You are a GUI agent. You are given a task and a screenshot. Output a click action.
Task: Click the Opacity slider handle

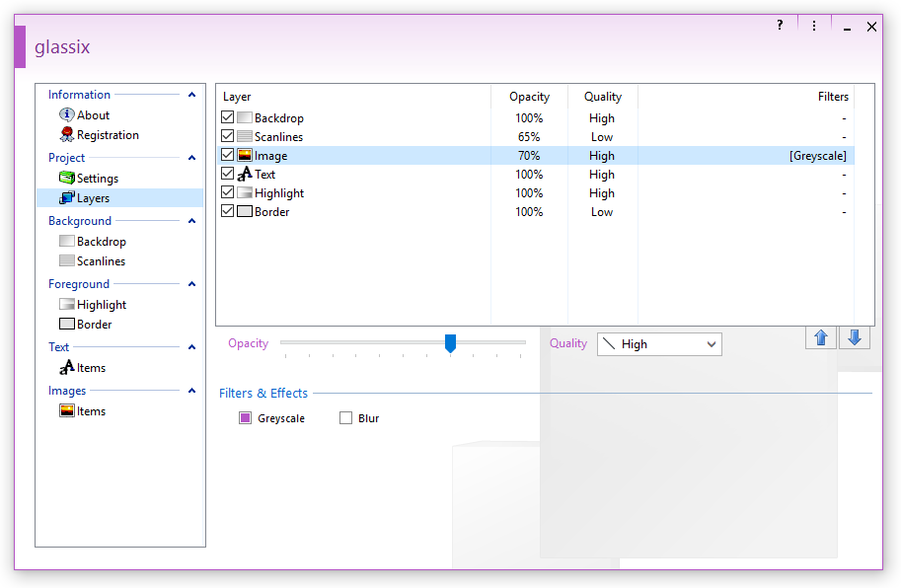(450, 342)
